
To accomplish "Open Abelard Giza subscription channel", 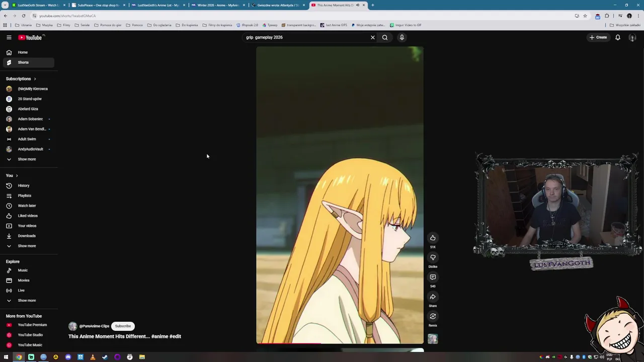I will [28, 109].
